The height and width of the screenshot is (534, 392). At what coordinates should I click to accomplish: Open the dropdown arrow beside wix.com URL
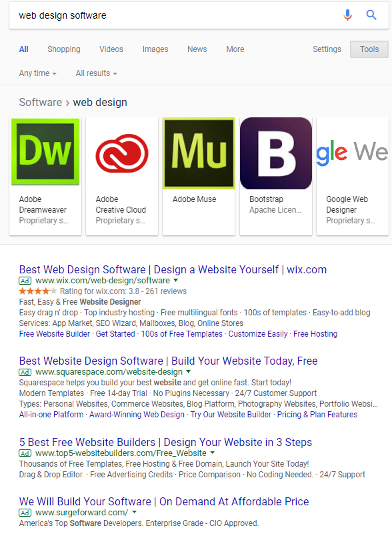tap(176, 280)
